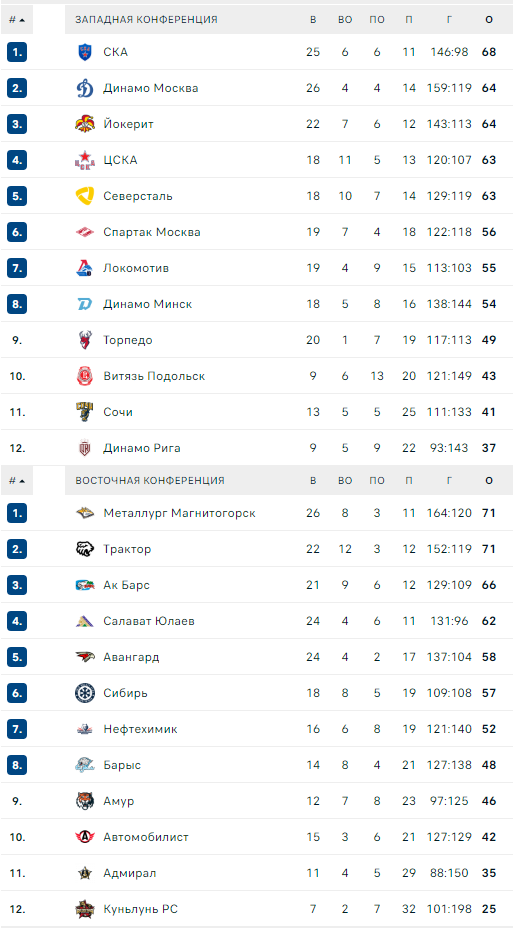Click the Dynamo Moscow logo icon
This screenshot has width=513, height=928.
click(85, 88)
